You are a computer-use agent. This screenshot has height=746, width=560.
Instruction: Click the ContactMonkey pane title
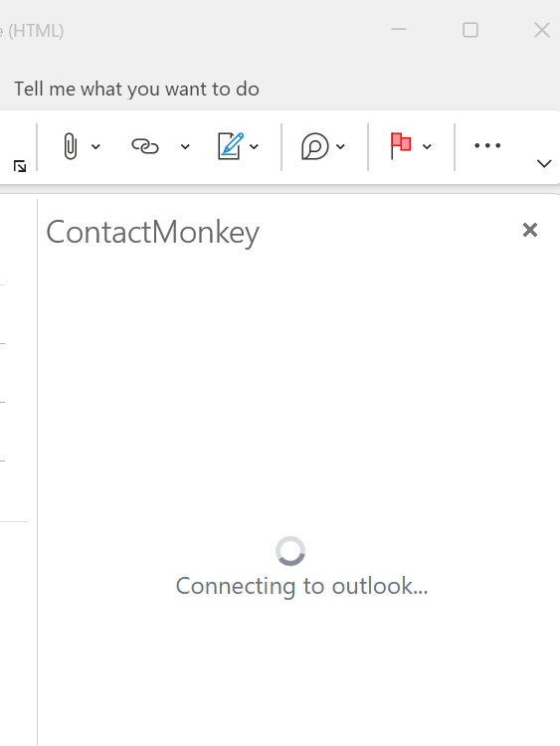coord(153,233)
